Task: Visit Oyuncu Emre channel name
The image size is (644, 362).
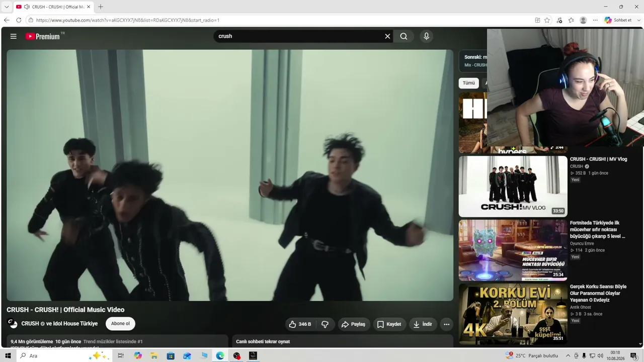Action: pyautogui.click(x=582, y=244)
